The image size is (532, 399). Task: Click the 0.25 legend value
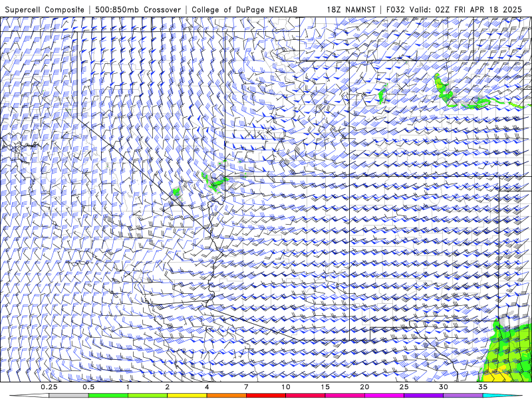tap(49, 387)
